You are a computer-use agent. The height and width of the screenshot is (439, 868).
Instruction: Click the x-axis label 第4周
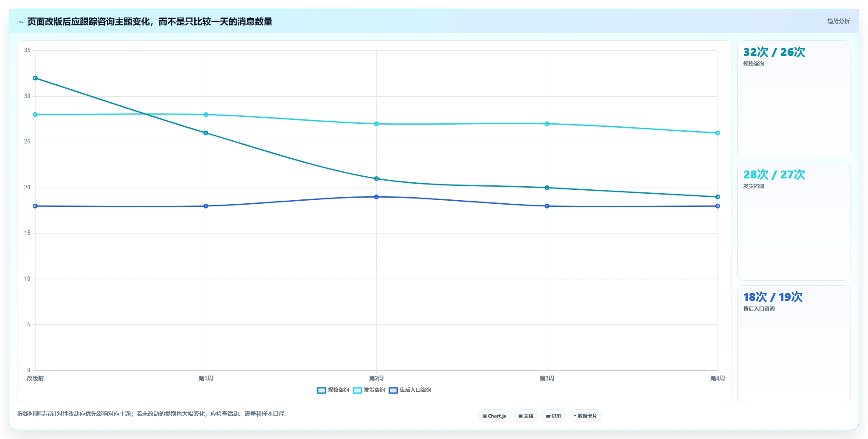(x=717, y=378)
